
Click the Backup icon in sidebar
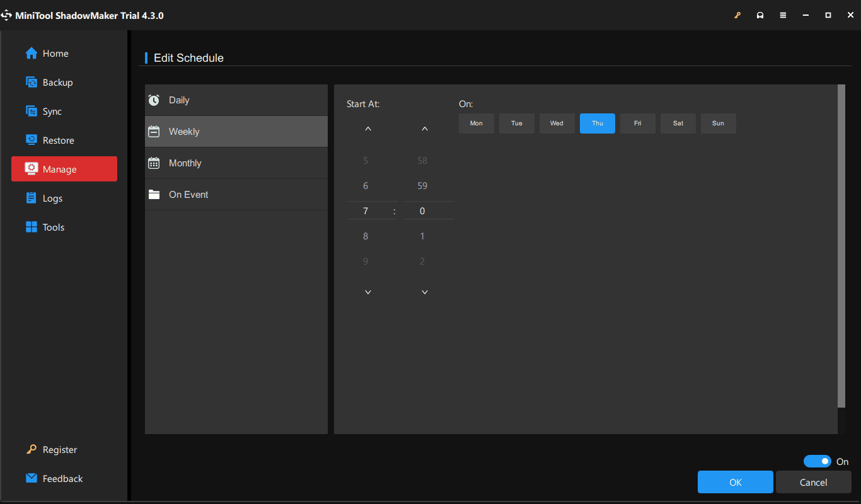[x=32, y=83]
